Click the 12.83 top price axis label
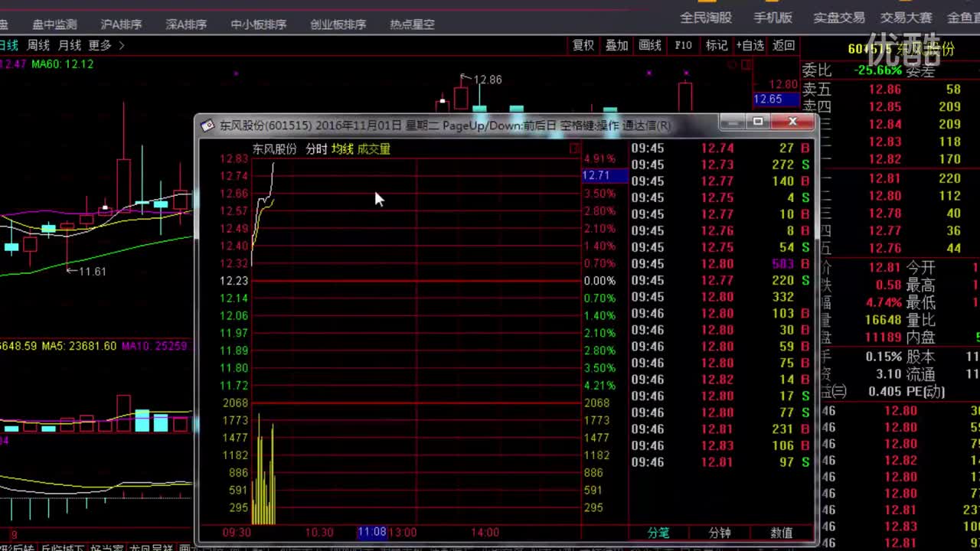Image resolution: width=980 pixels, height=551 pixels. [234, 158]
